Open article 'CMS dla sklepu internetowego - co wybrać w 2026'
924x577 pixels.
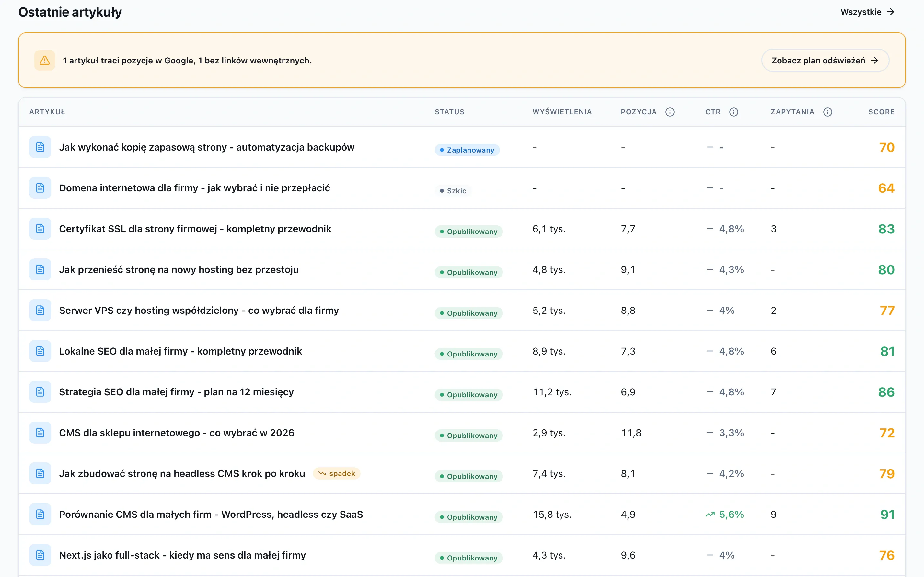tap(177, 433)
